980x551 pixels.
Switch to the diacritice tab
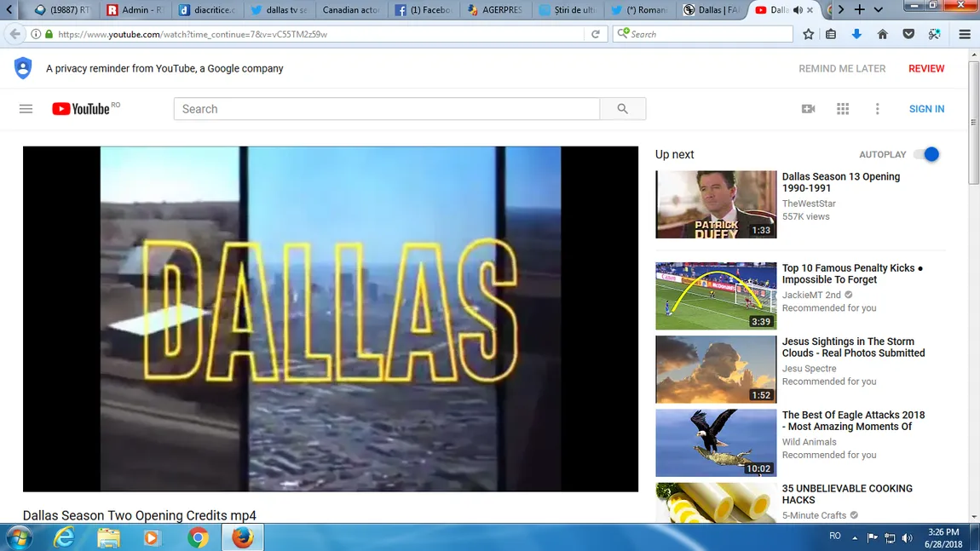[207, 10]
